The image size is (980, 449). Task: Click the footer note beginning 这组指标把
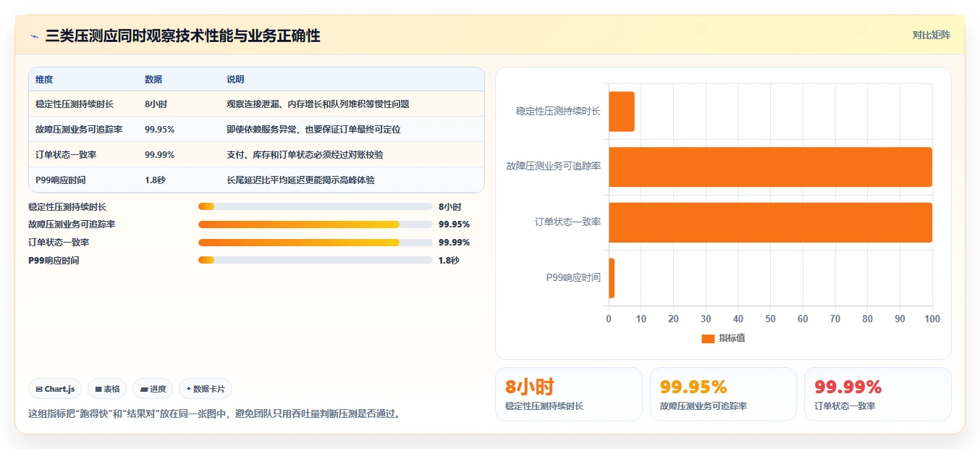[x=214, y=414]
